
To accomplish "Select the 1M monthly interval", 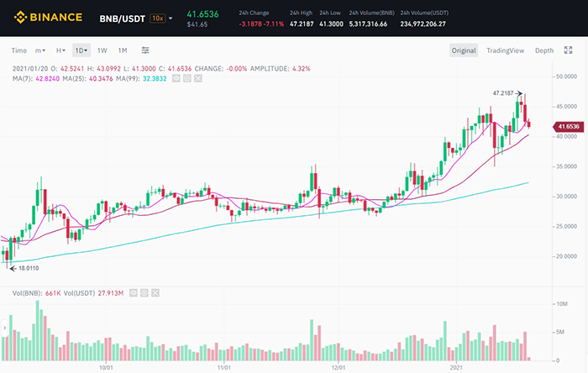I will (x=123, y=50).
